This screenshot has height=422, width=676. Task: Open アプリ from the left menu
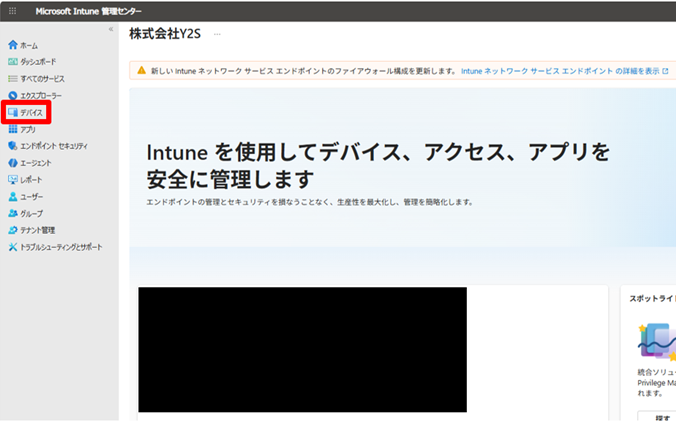coord(28,130)
